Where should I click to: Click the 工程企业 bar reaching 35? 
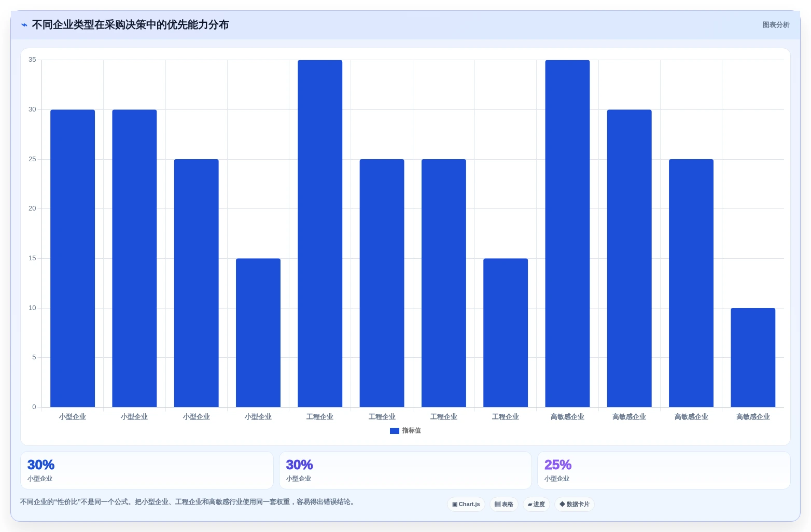[320, 233]
